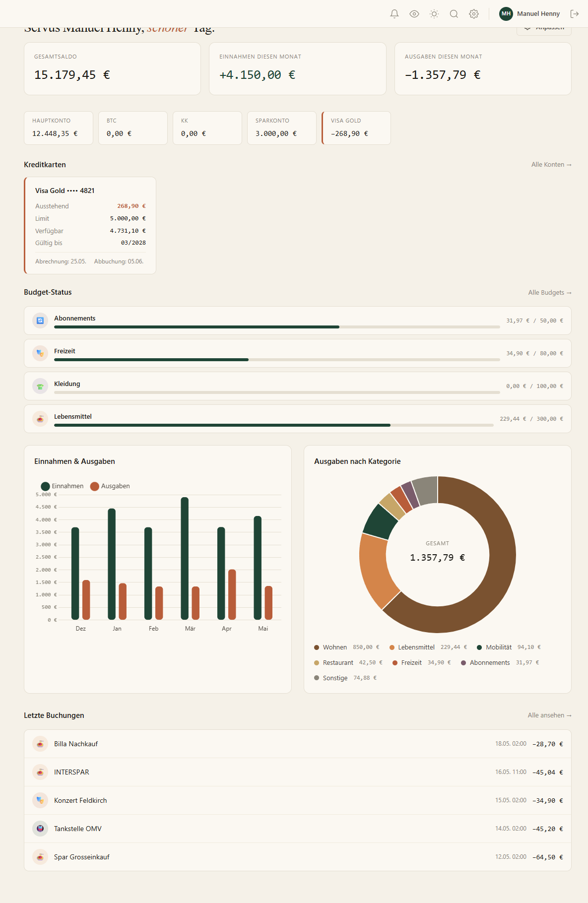This screenshot has height=903, width=588.
Task: Open the Spar Grosseinkauf transaction
Action: [298, 857]
